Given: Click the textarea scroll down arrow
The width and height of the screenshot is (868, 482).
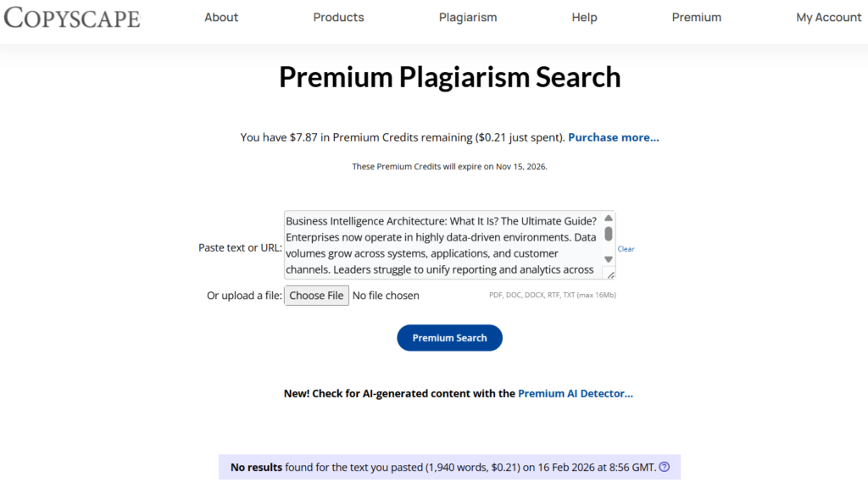Looking at the screenshot, I should coord(609,259).
